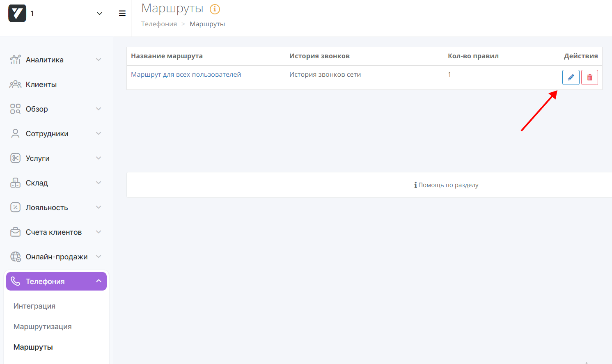This screenshot has width=612, height=364.
Task: Open Интеграция submenu item
Action: [x=34, y=306]
